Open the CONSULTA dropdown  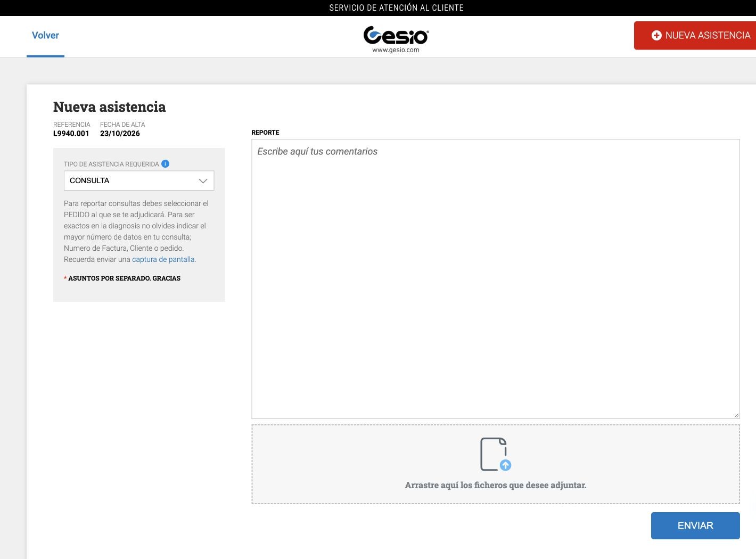coord(139,180)
